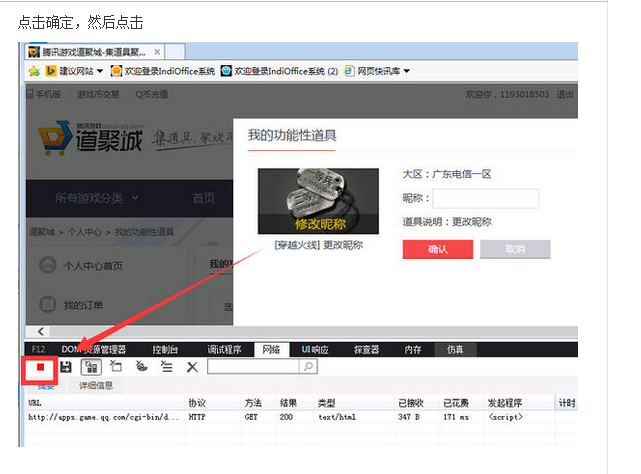Open a new browser tab

[175, 52]
